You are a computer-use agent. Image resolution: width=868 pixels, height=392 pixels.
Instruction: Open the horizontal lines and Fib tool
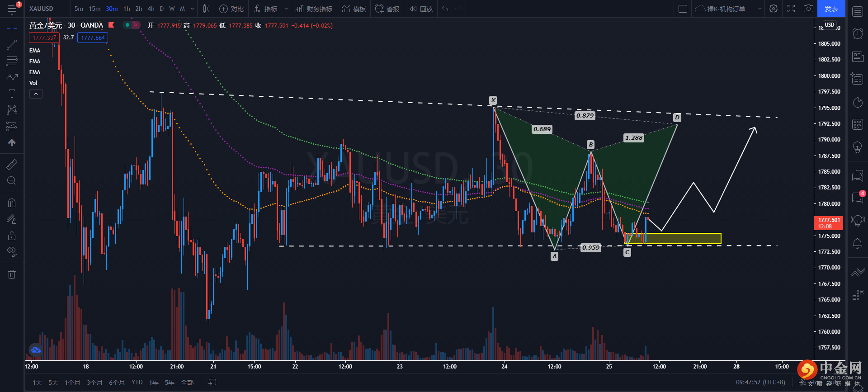click(x=12, y=61)
